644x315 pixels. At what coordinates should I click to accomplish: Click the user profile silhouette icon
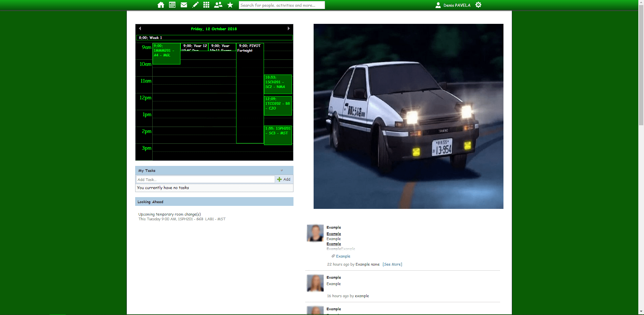(x=438, y=5)
